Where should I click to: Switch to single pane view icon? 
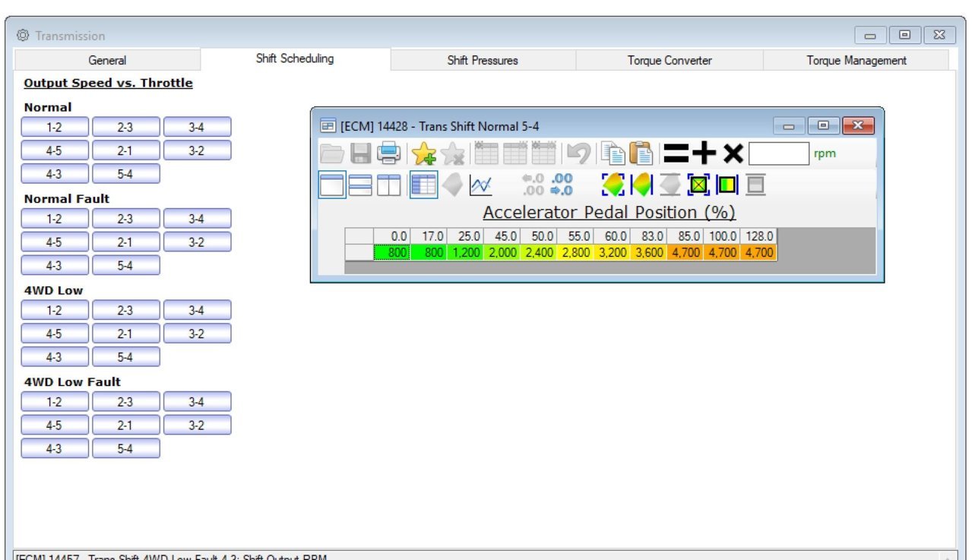332,185
